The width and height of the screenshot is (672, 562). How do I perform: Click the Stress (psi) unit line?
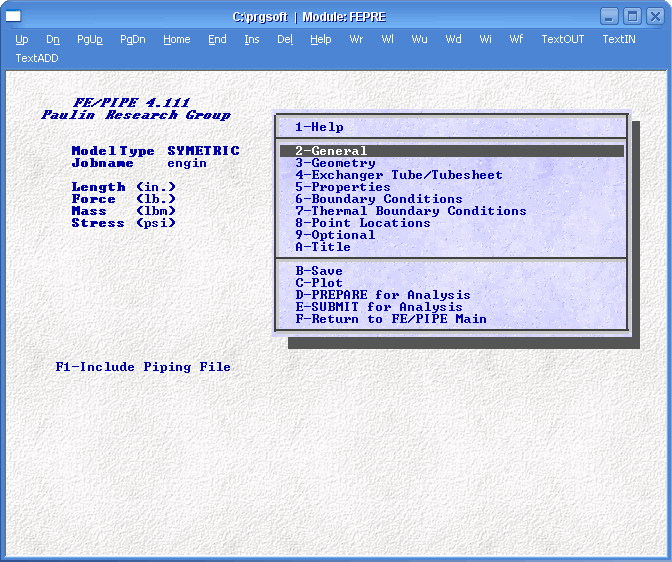pyautogui.click(x=123, y=223)
